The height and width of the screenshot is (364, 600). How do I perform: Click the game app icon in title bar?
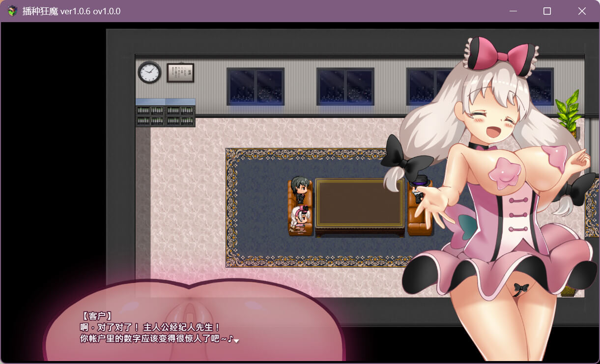point(12,11)
